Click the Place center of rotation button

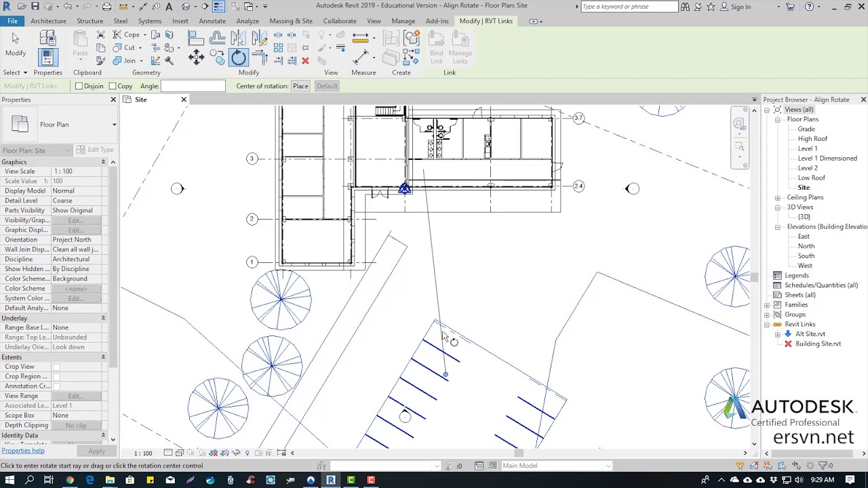pyautogui.click(x=300, y=86)
